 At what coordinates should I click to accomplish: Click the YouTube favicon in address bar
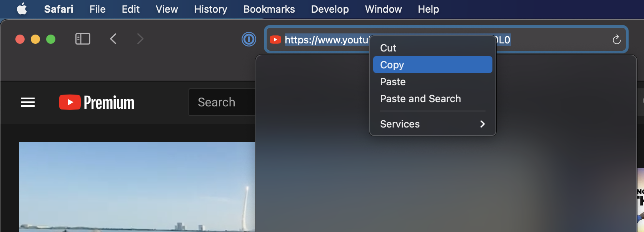click(275, 40)
